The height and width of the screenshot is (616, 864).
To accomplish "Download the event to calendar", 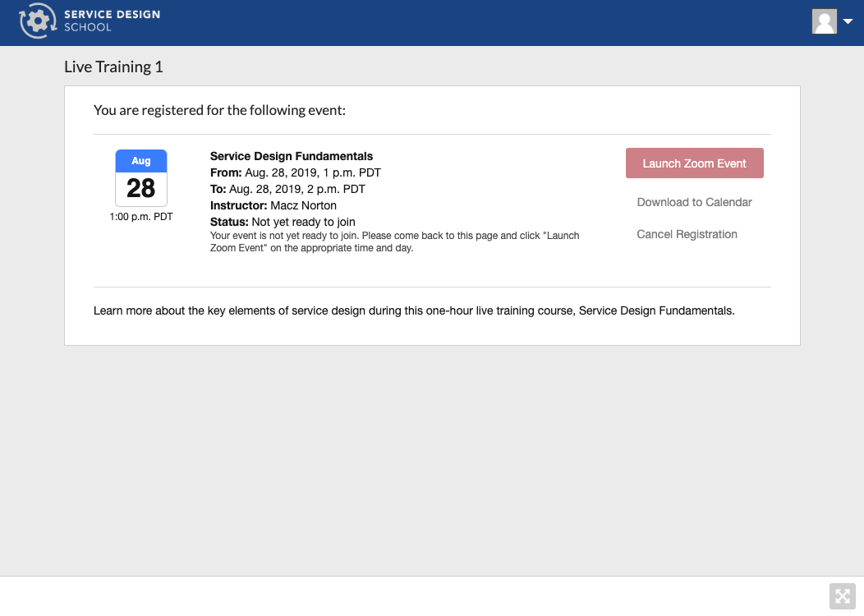I will [694, 202].
